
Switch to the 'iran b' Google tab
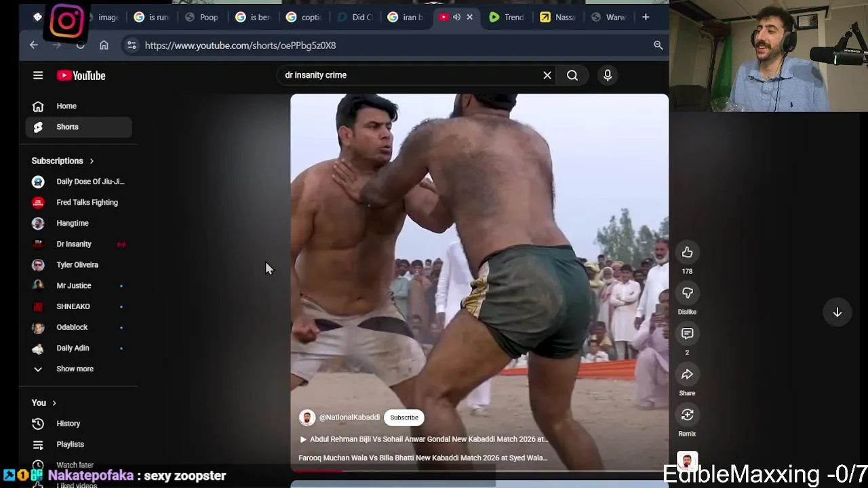(405, 18)
